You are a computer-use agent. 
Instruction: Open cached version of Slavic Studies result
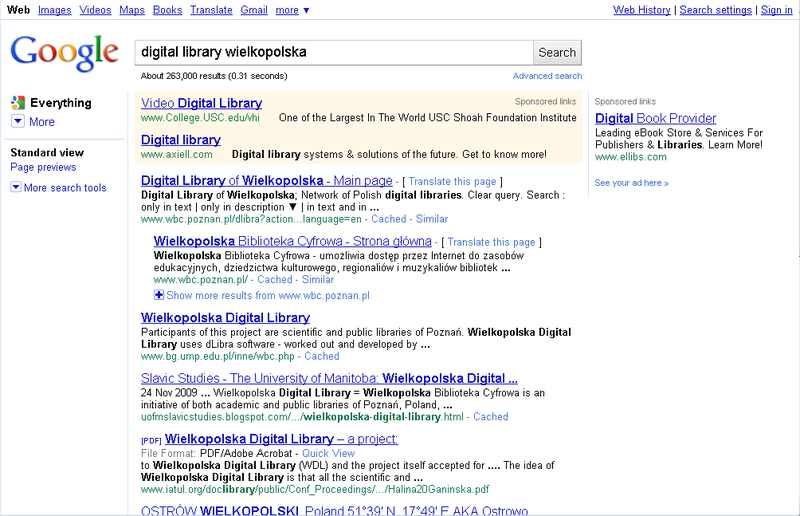pos(490,417)
